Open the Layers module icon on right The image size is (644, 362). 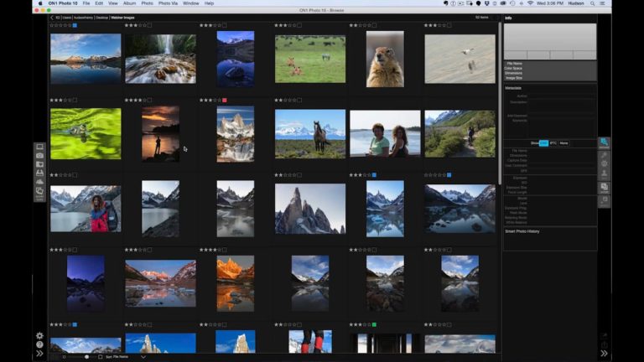604,188
